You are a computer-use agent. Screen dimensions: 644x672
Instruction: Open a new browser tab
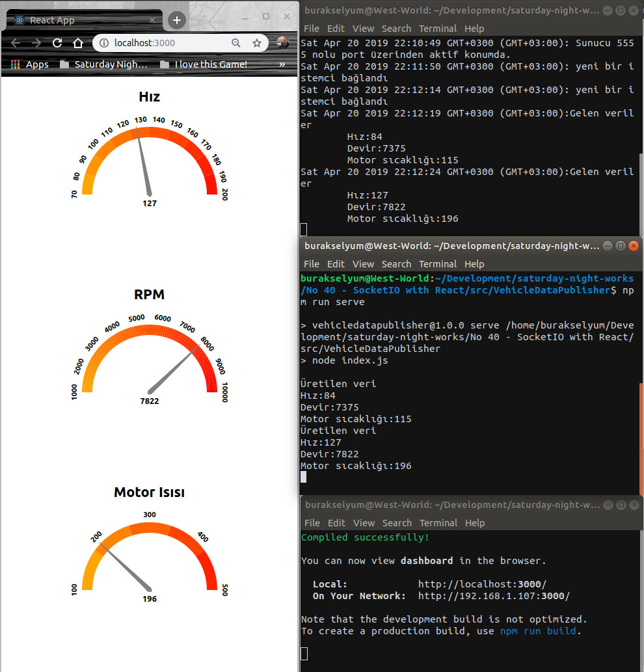[176, 20]
